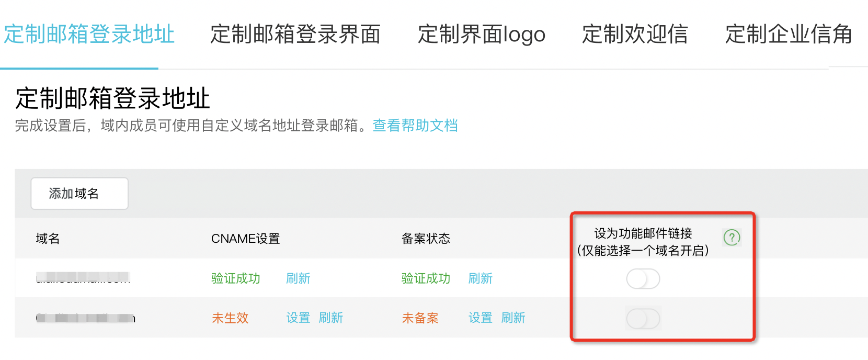
Task: Open 备案 设置 for the 未备案 domain
Action: [480, 318]
